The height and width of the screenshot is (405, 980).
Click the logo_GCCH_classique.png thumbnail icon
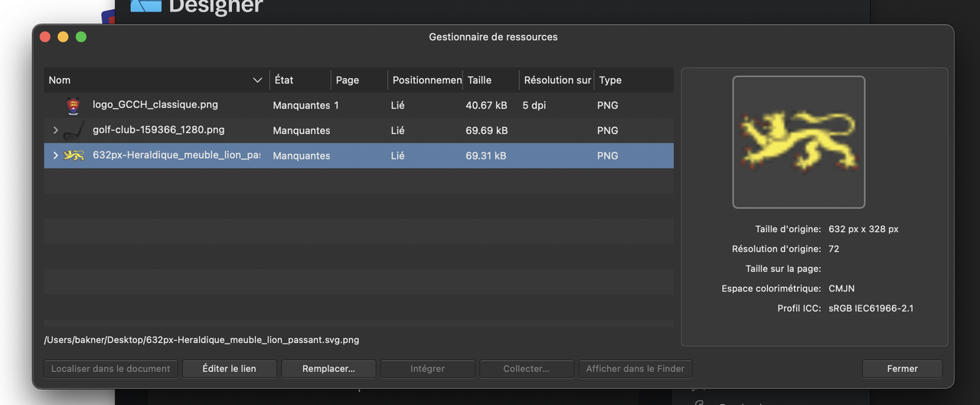73,105
